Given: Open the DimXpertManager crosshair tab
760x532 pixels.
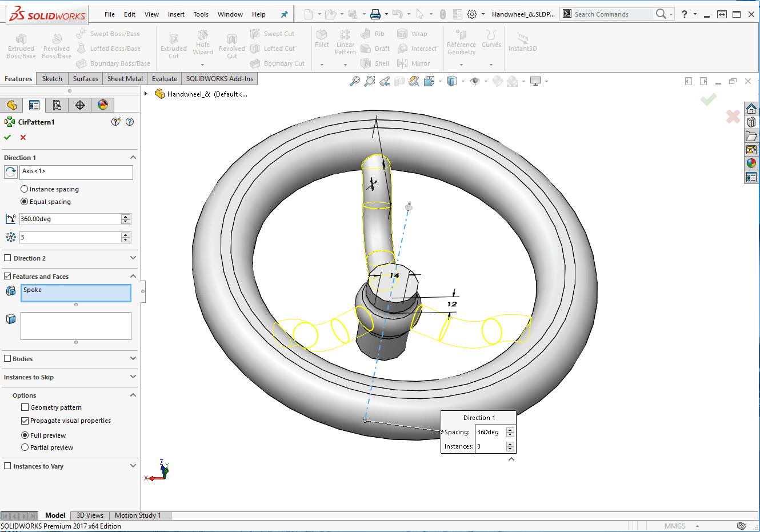Looking at the screenshot, I should coord(80,105).
